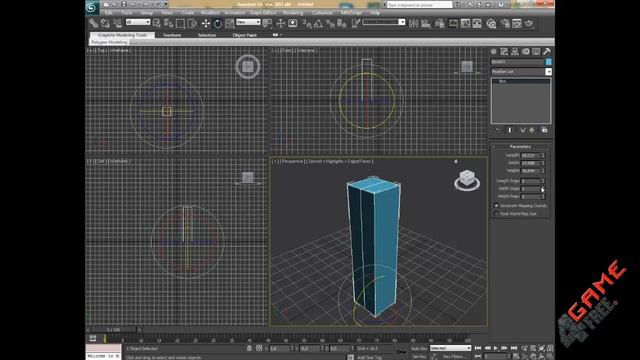Choose the Bind to Space Warp tool
This screenshot has height=360, width=640.
(117, 23)
